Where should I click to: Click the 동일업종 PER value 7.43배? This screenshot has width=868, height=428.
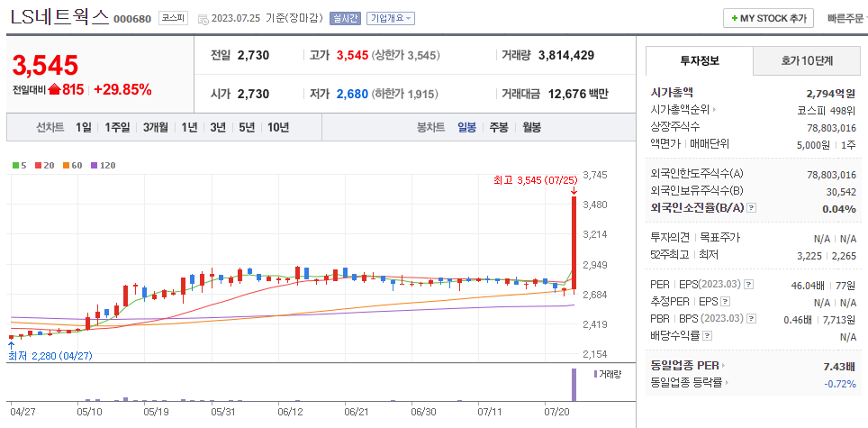[839, 366]
